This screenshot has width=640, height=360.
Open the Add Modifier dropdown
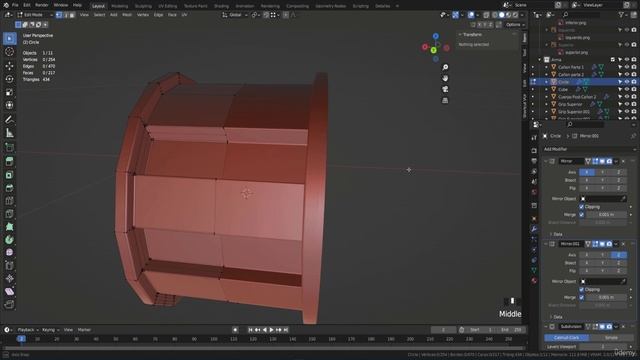tap(589, 149)
